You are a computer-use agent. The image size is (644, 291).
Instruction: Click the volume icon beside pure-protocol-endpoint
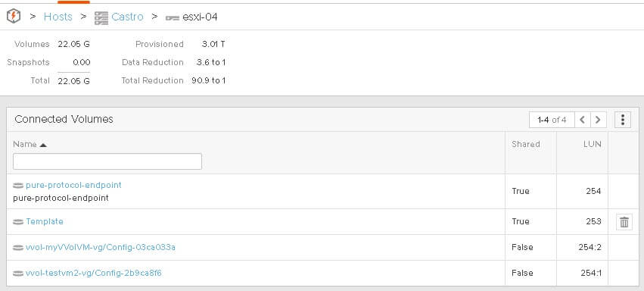click(x=18, y=186)
